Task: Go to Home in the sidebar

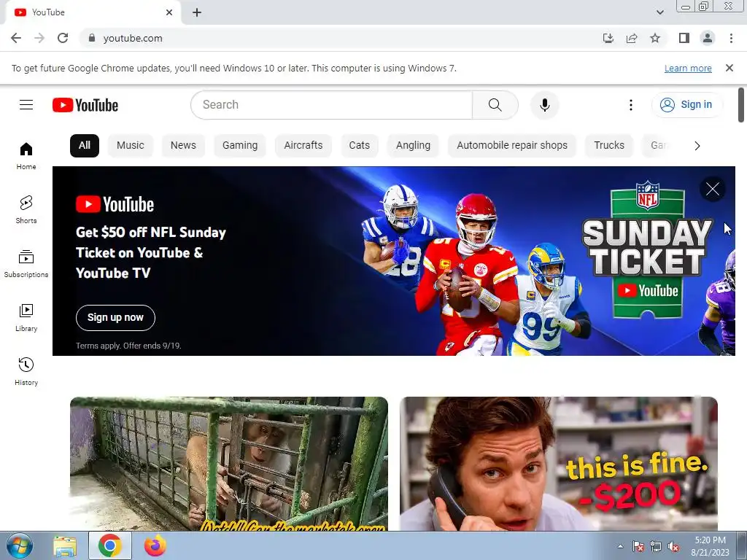Action: [26, 156]
